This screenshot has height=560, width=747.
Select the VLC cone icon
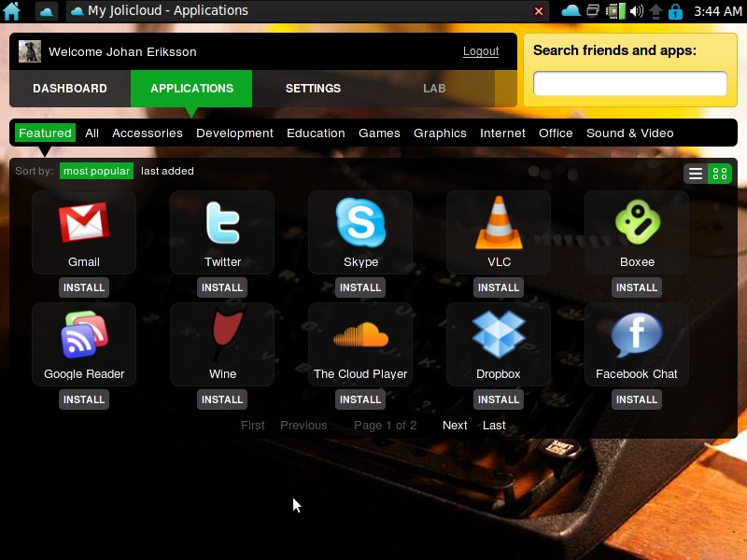click(499, 222)
